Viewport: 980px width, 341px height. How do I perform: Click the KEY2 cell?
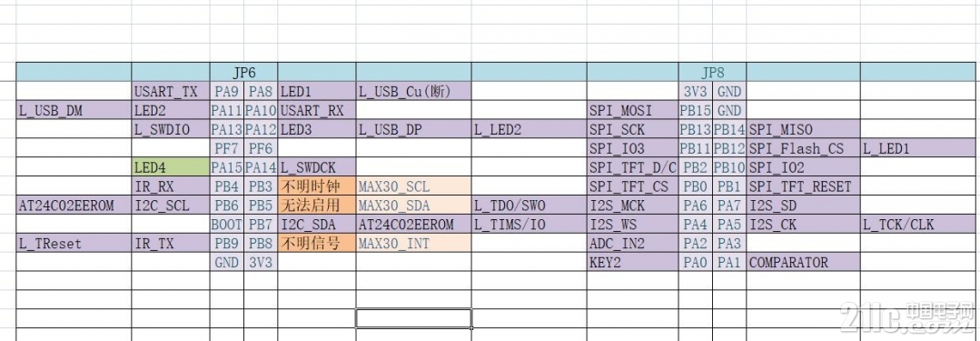[x=633, y=262]
